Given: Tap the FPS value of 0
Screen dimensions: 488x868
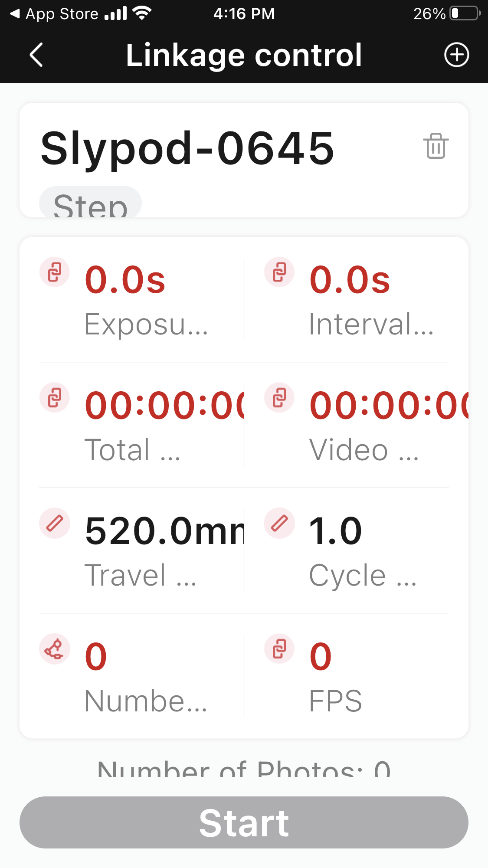Looking at the screenshot, I should 321,656.
